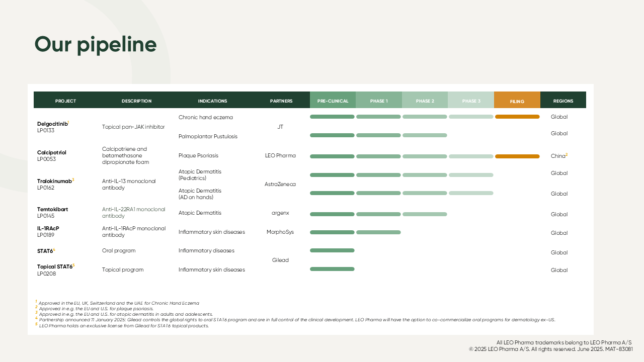The width and height of the screenshot is (644, 362).
Task: Click the PHASE 2 column header
Action: click(x=425, y=101)
